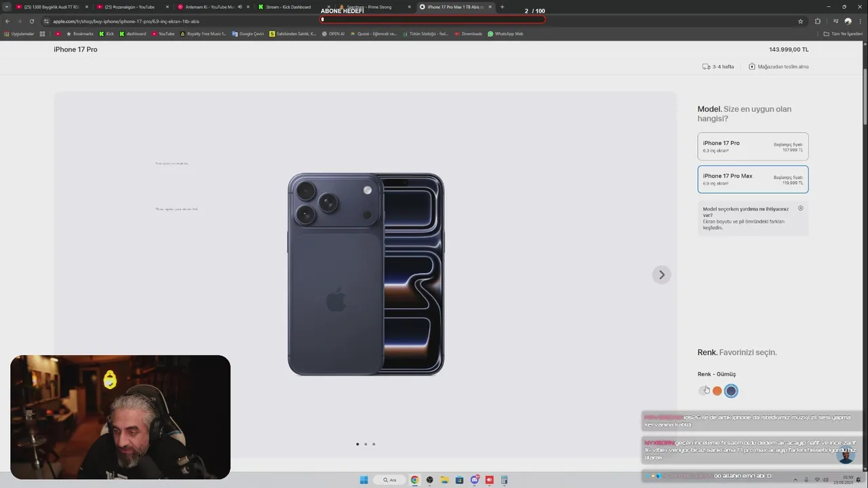
Task: Click the browser back arrow
Action: 7,21
